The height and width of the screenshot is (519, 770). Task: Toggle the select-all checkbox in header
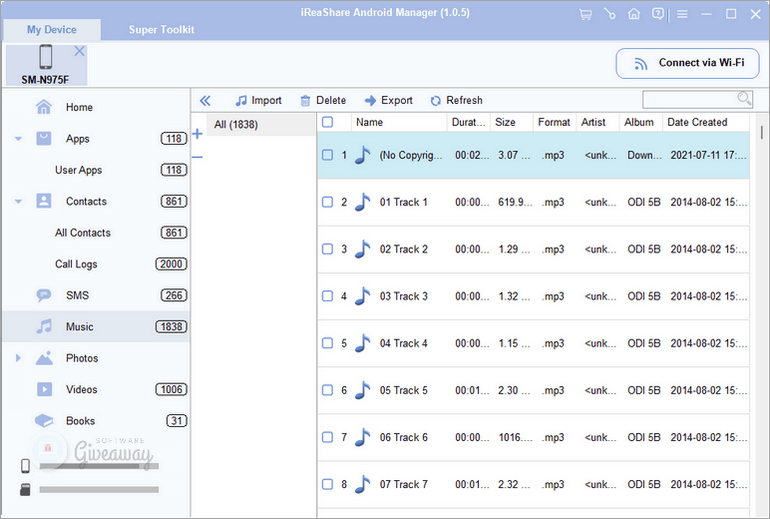(327, 122)
